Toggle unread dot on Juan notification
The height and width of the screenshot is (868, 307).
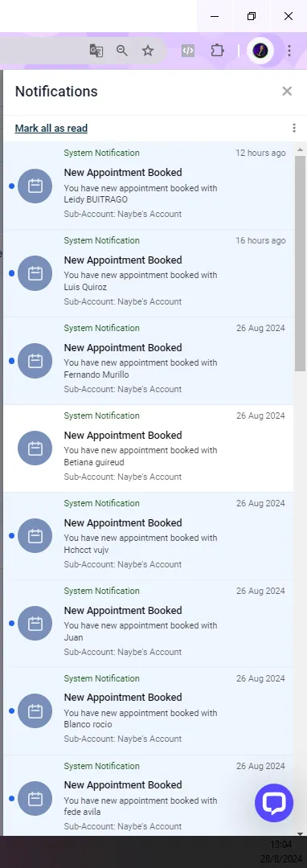(x=11, y=624)
